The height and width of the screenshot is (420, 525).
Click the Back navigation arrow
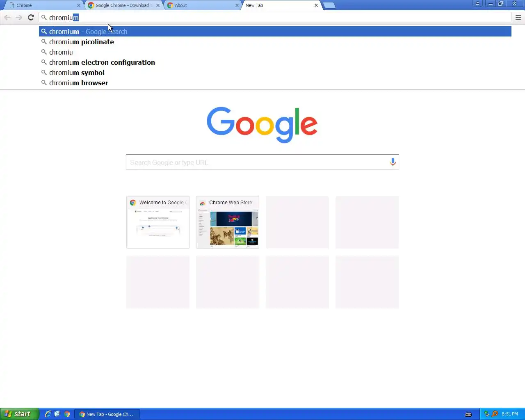tap(7, 17)
